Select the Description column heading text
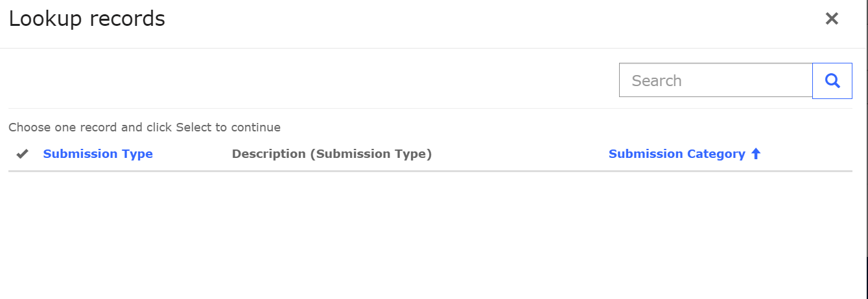The height and width of the screenshot is (299, 868). click(x=332, y=154)
